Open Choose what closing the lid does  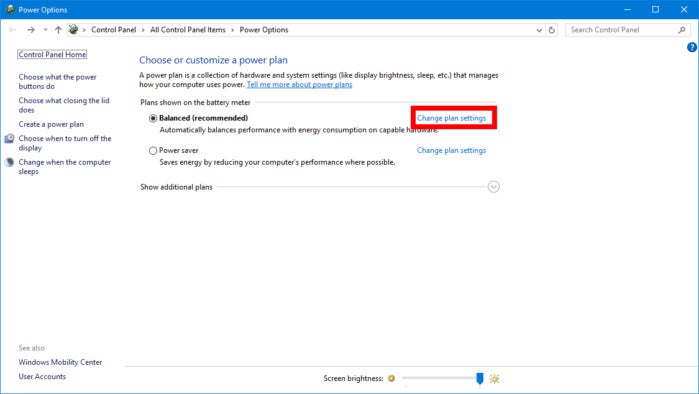click(64, 105)
